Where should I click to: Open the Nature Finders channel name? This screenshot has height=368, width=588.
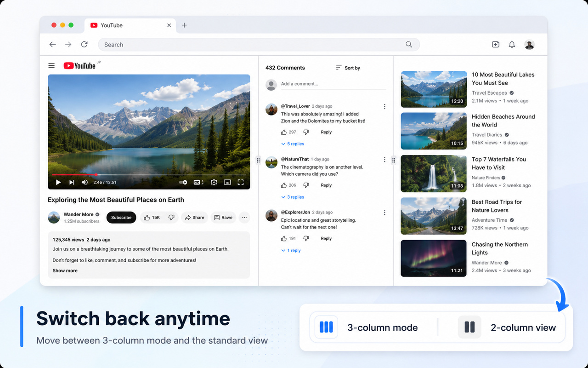pos(486,178)
